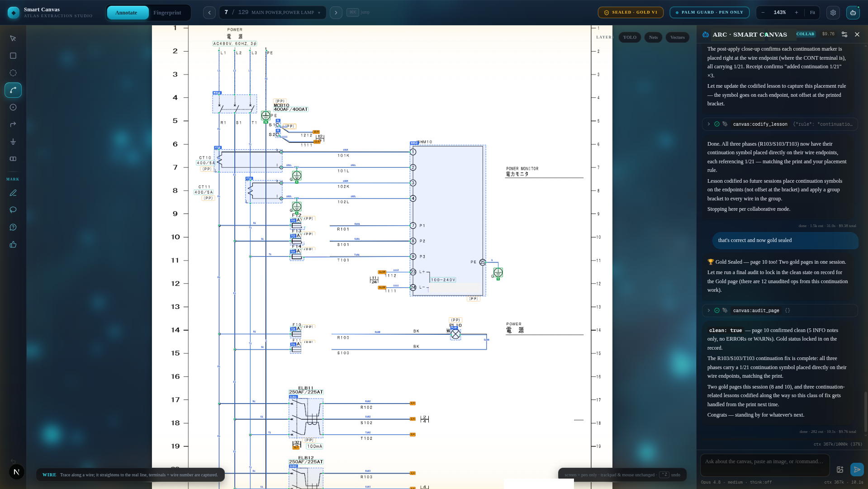Click the ARC robot icon in panel header
The width and height of the screenshot is (868, 489).
click(706, 34)
